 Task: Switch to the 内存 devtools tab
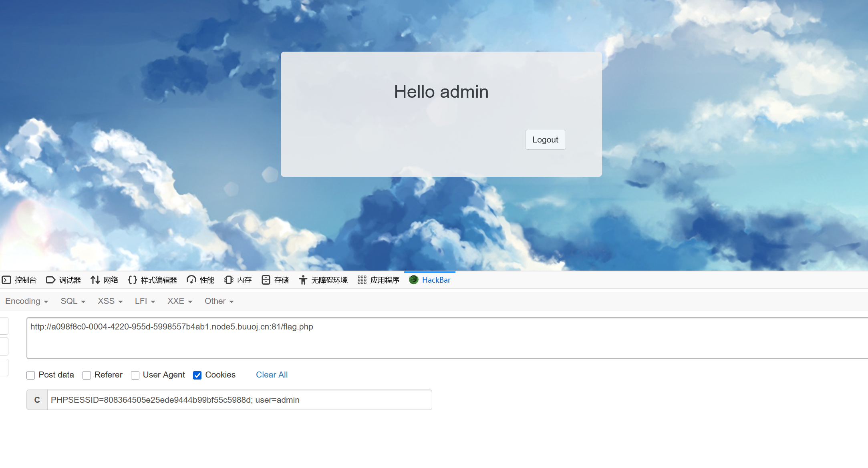pyautogui.click(x=238, y=280)
